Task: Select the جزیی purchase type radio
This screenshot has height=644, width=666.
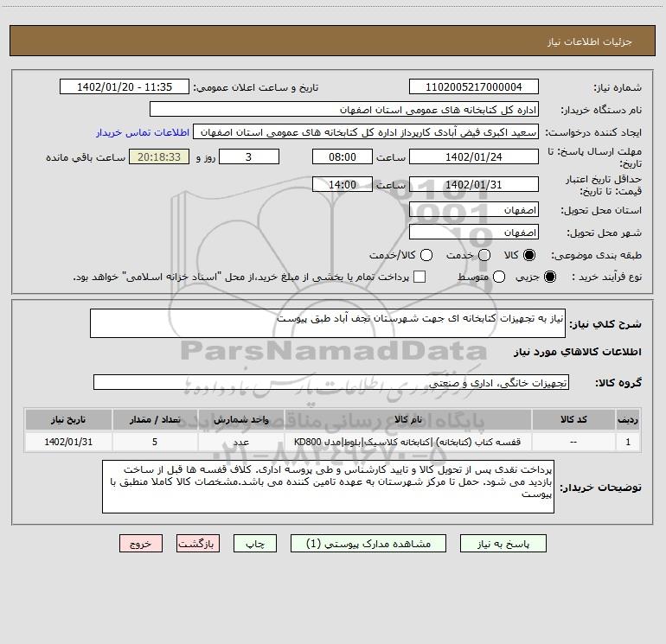Action: point(550,277)
